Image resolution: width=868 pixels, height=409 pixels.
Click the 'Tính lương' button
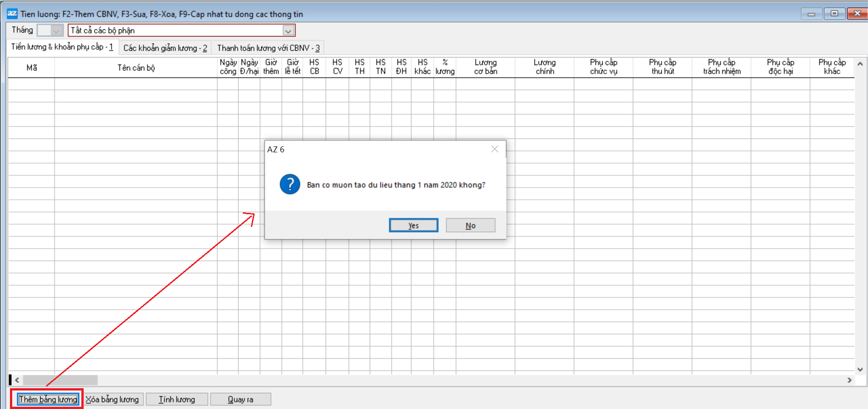pyautogui.click(x=177, y=400)
